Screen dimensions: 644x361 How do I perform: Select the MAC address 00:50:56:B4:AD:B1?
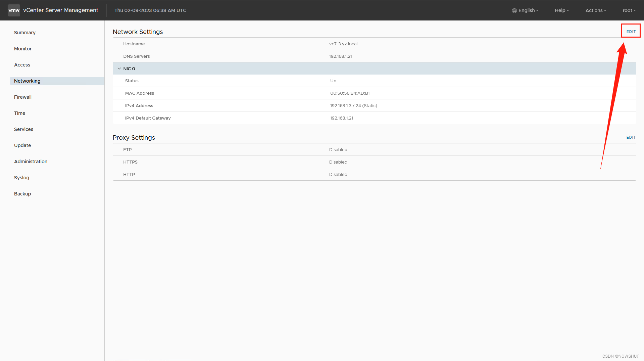(350, 93)
